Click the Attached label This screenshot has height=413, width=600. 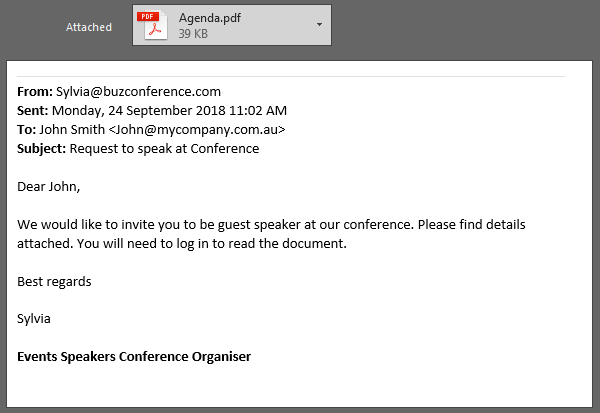pyautogui.click(x=89, y=28)
